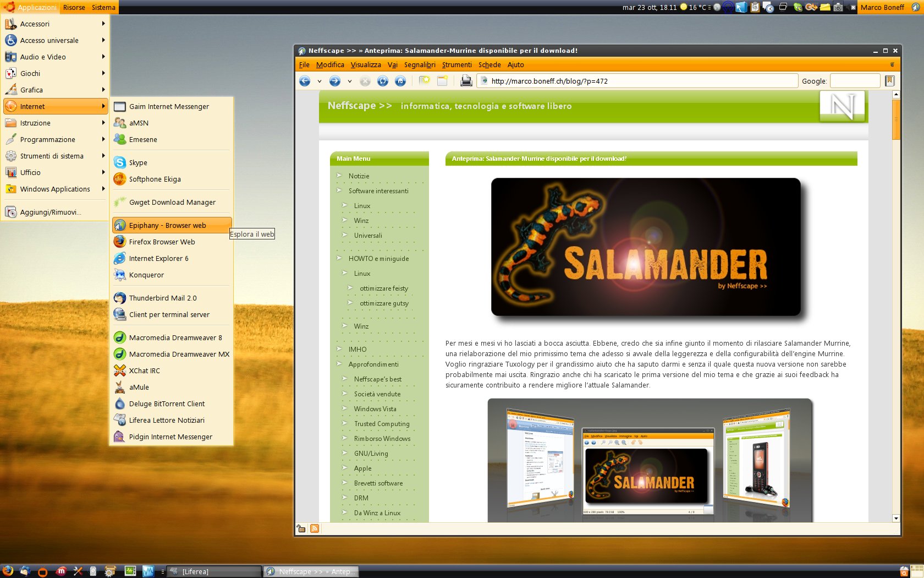Open the ottimizzare gutsy link

pos(384,303)
